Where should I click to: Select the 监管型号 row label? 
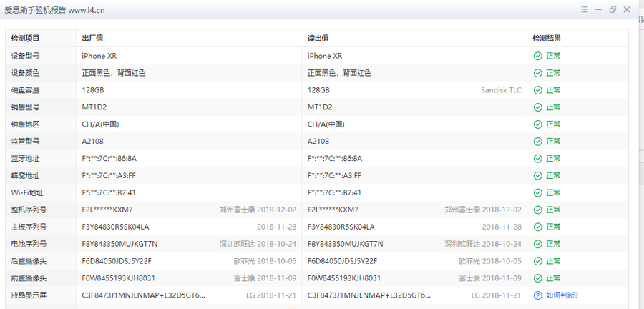tap(26, 141)
